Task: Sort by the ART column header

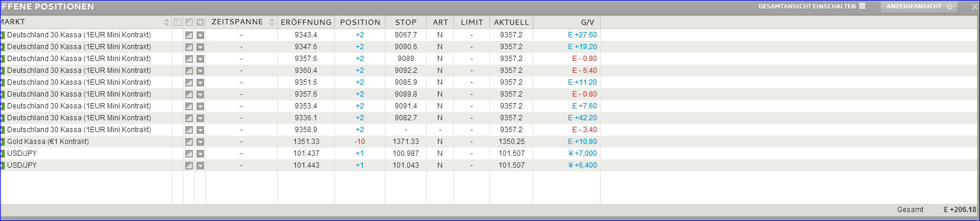Action: click(440, 22)
